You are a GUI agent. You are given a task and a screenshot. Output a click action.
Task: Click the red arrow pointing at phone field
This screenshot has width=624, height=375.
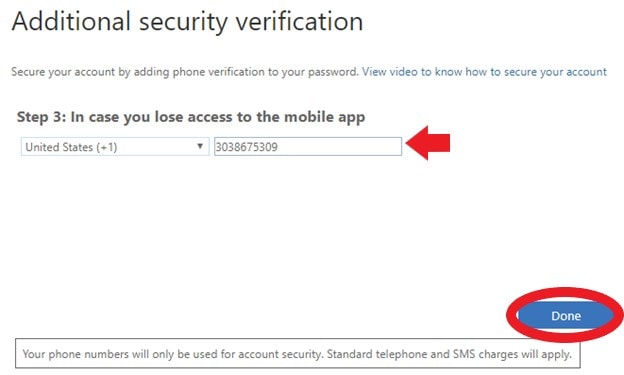click(428, 143)
